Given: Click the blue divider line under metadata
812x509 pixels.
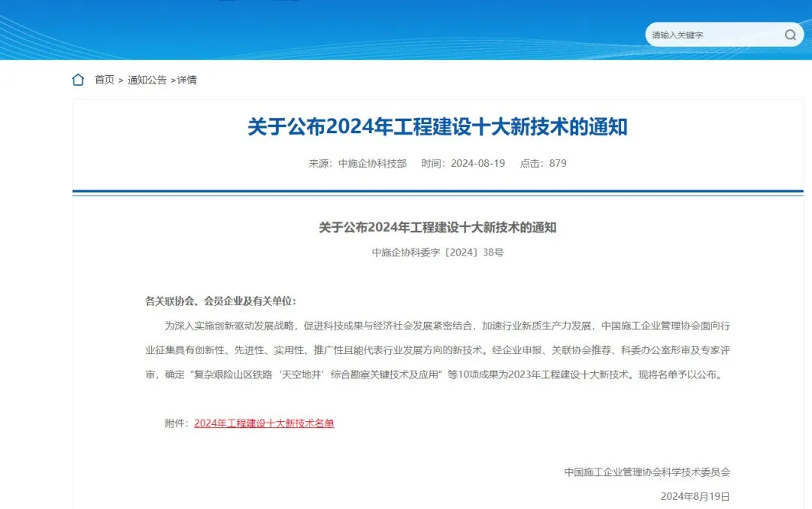Looking at the screenshot, I should click(x=438, y=192).
